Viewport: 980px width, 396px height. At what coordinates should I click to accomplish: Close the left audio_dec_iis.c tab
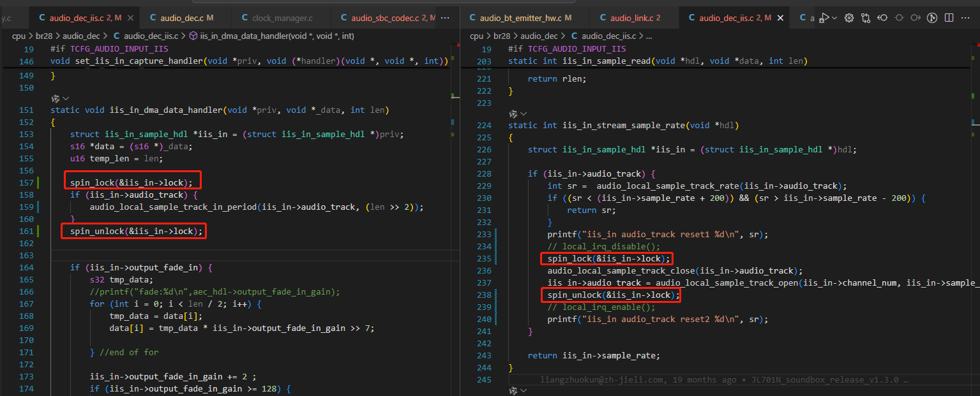[x=130, y=18]
